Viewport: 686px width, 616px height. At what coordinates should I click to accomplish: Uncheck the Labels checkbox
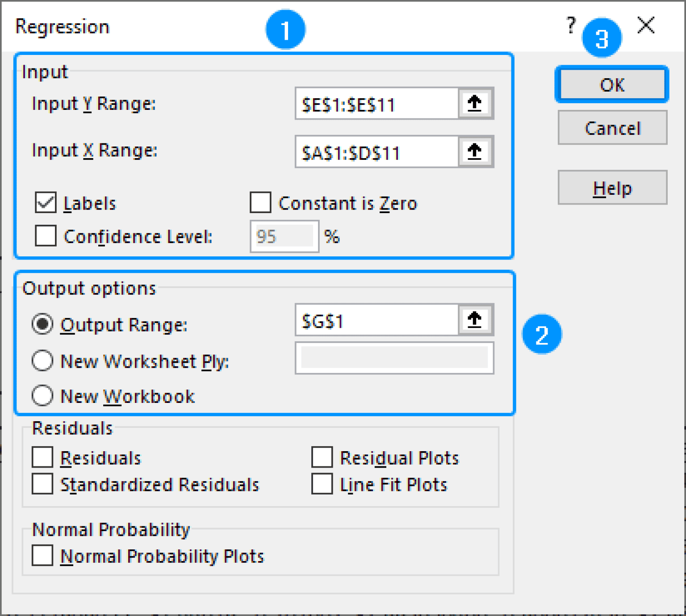[45, 203]
